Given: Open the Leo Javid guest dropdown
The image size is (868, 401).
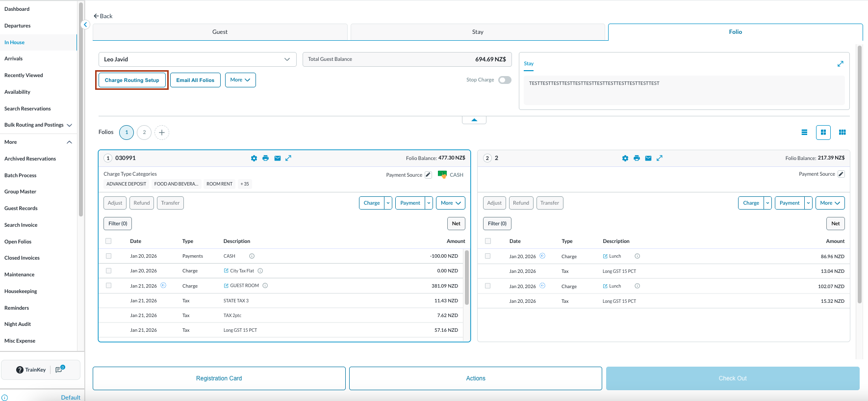Looking at the screenshot, I should pos(197,59).
